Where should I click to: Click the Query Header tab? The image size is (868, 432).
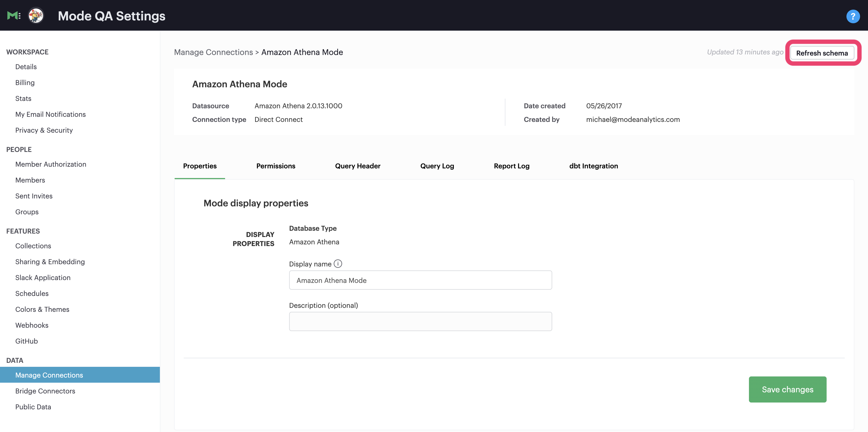358,165
